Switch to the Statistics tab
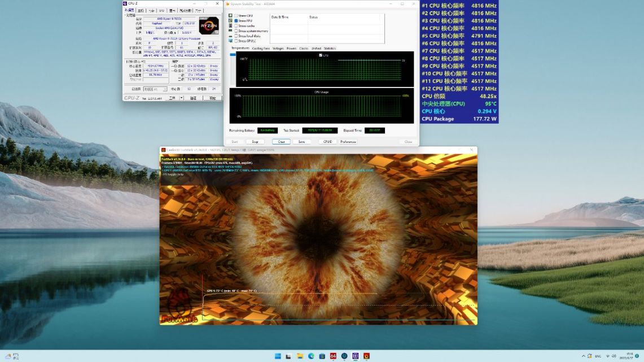The width and height of the screenshot is (644, 362). click(x=330, y=49)
